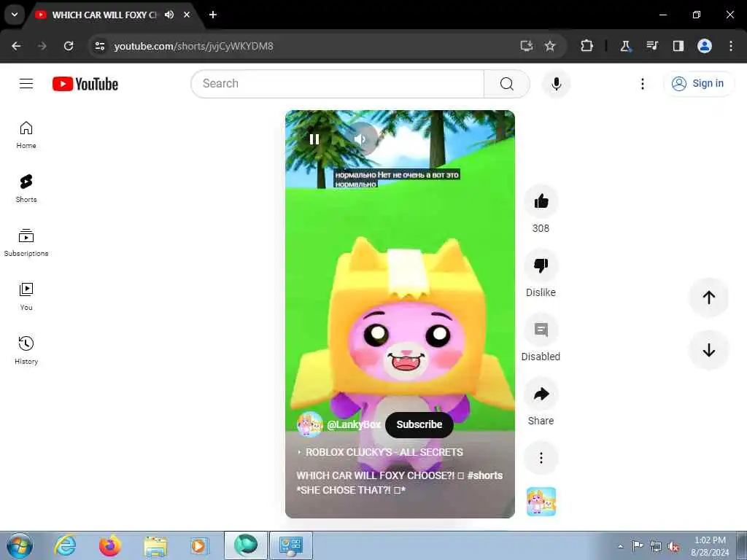Open a new browser tab
The image size is (747, 560).
213,15
